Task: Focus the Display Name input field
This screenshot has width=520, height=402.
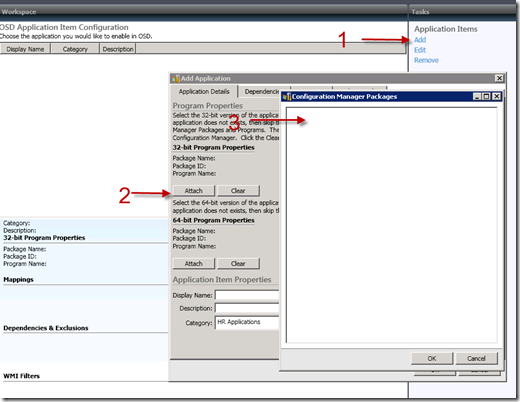Action: click(247, 295)
